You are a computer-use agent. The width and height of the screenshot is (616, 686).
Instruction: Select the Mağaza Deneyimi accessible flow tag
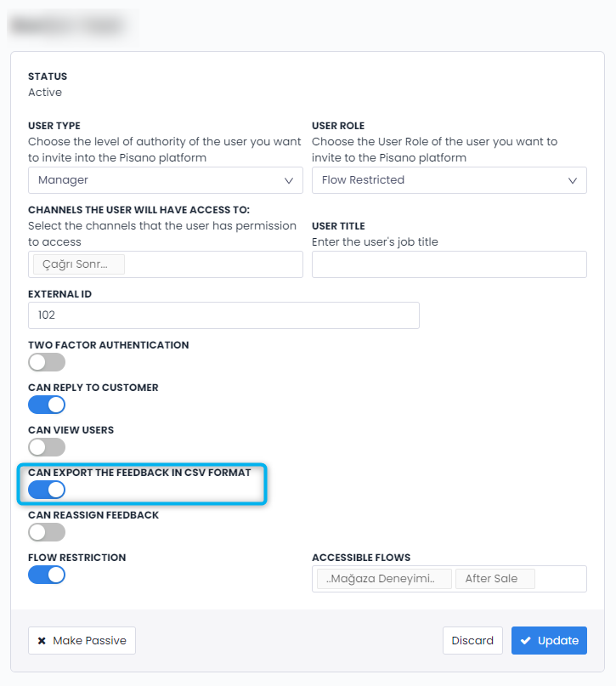coord(382,578)
